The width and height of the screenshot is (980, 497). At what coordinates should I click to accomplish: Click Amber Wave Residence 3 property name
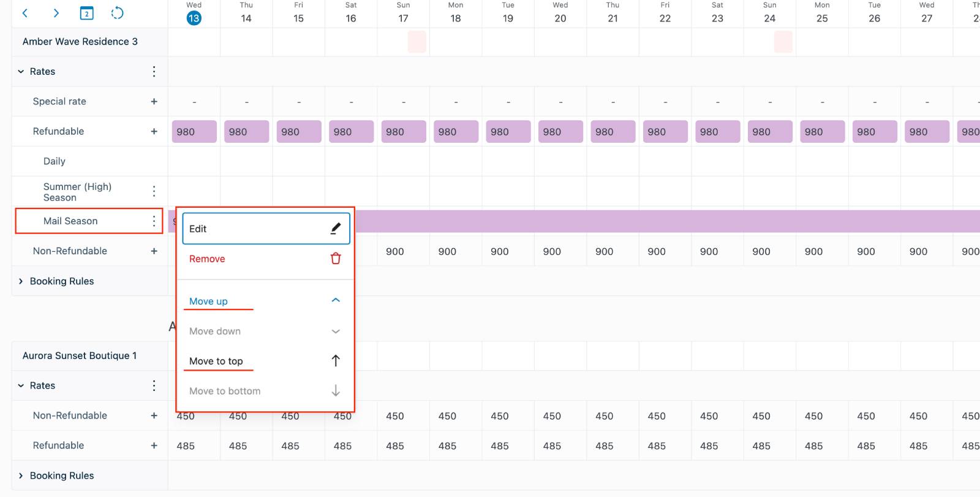point(80,42)
